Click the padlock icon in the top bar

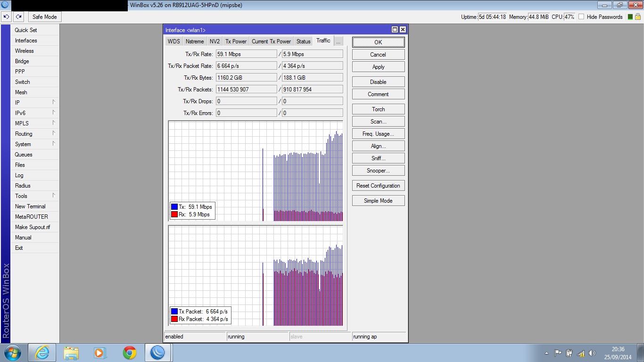(637, 16)
